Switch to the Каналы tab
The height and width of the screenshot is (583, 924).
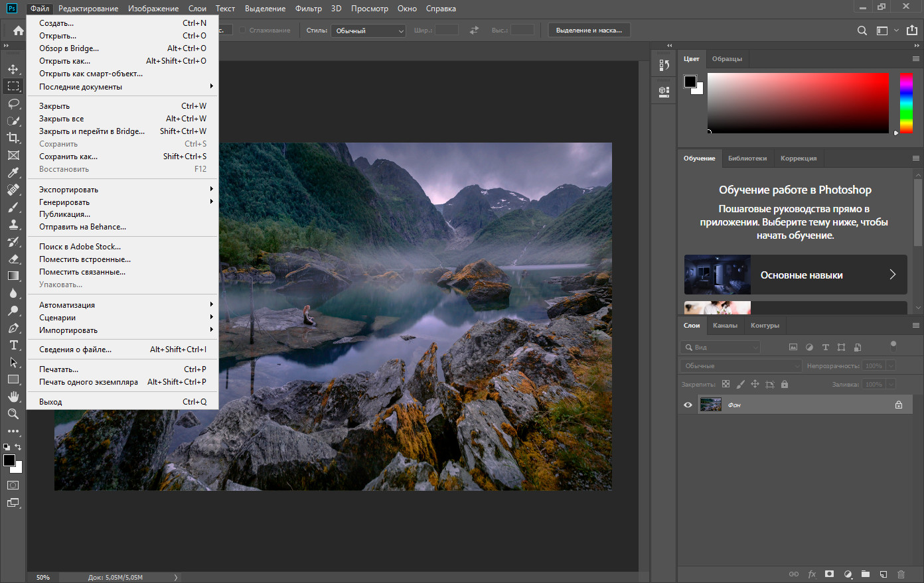coord(725,325)
